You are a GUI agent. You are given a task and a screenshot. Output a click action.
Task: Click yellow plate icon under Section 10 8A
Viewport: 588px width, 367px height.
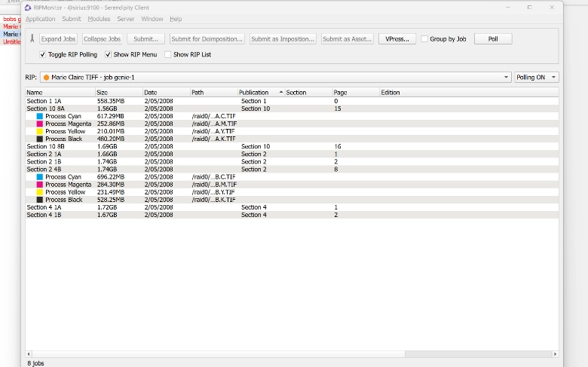point(39,131)
